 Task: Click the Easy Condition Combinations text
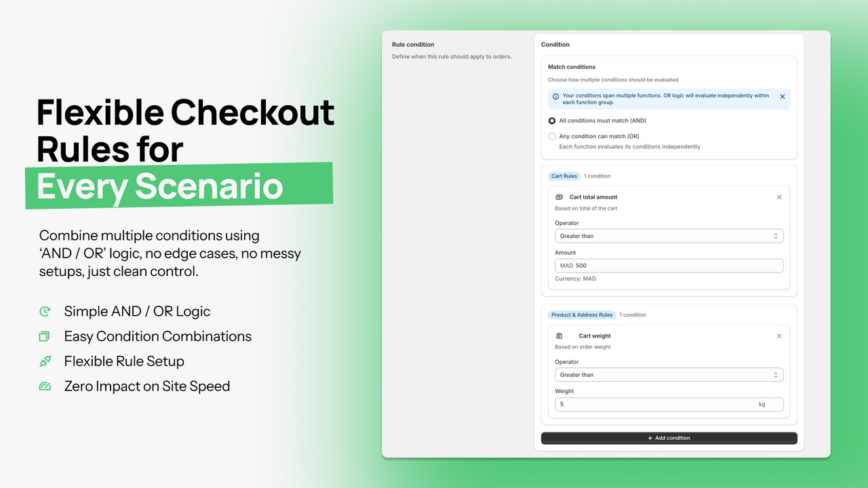(158, 337)
